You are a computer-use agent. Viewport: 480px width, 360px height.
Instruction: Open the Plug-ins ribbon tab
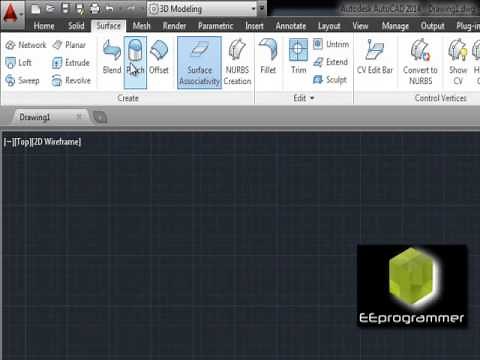click(467, 26)
